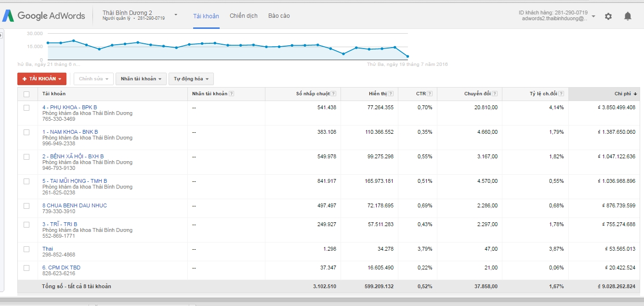644x306 pixels.
Task: Tick checkbox for 8 CHUA BENH DAU NHUC
Action: [26, 206]
